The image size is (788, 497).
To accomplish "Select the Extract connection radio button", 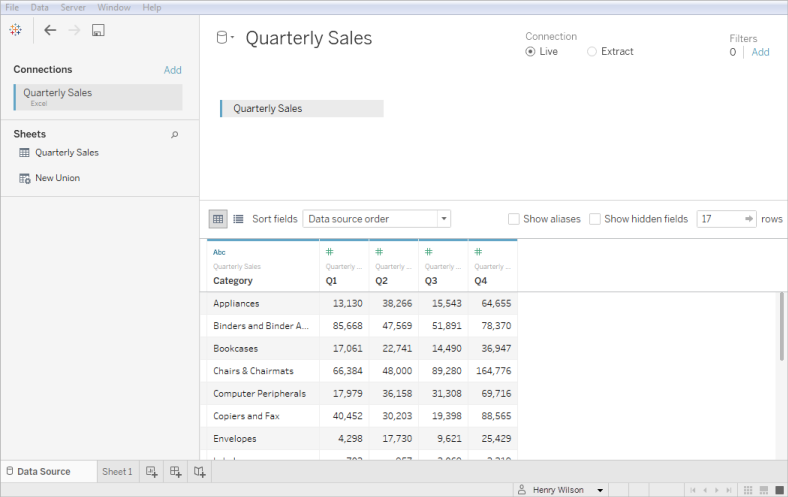I will pyautogui.click(x=592, y=52).
